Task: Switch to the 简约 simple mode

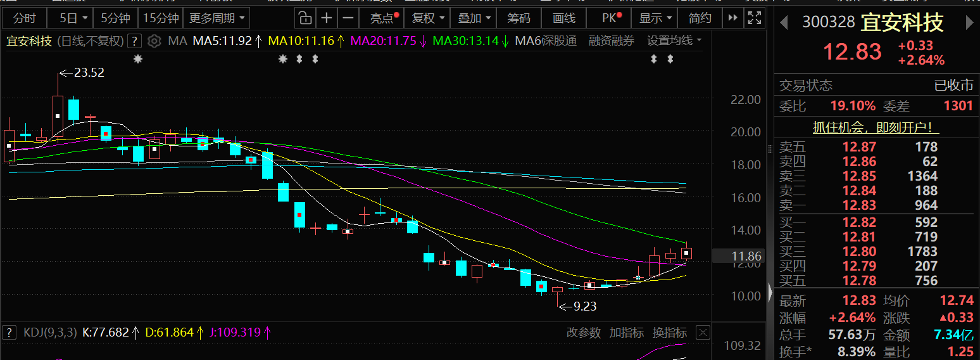Action: coord(700,18)
